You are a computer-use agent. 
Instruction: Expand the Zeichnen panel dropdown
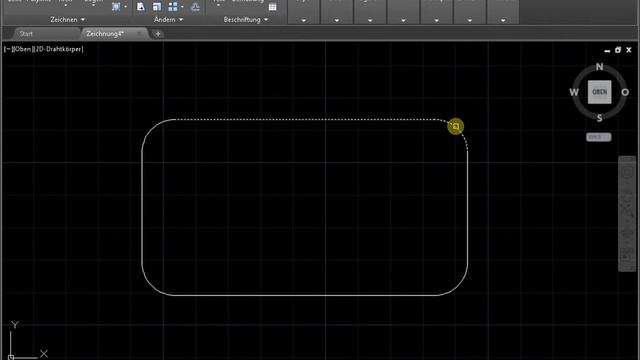click(68, 20)
